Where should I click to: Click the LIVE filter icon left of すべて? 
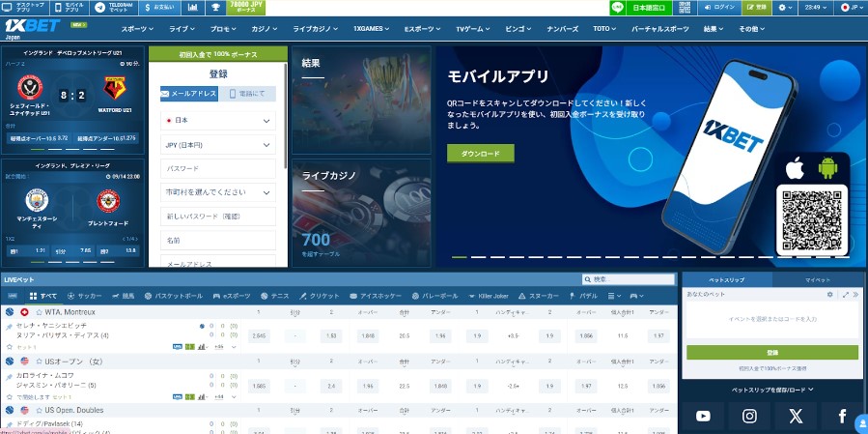[x=13, y=296]
